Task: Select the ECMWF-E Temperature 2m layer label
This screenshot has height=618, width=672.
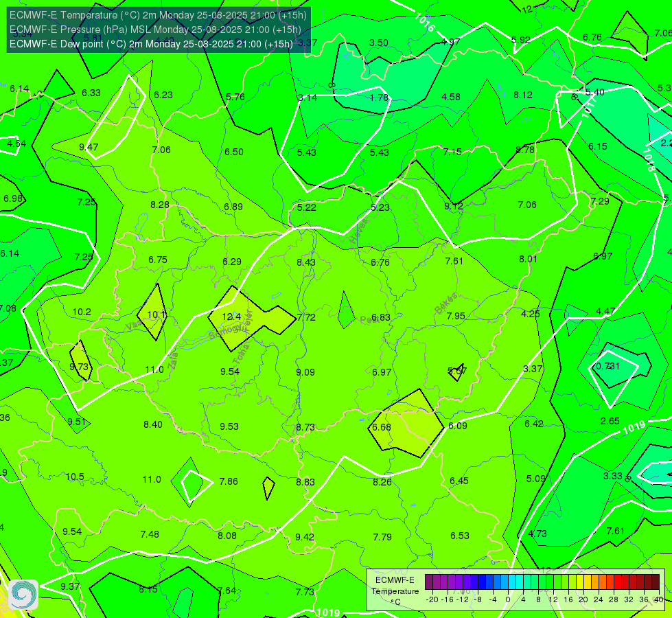Action: point(158,15)
